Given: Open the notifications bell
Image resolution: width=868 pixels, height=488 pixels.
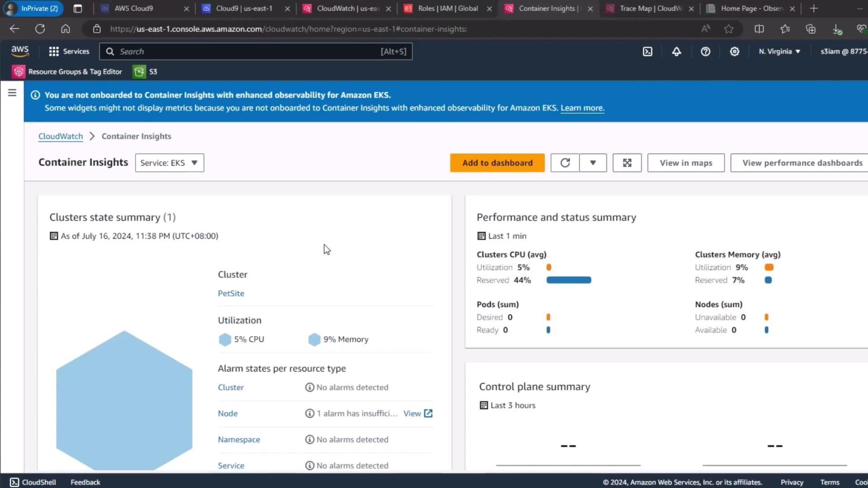Looking at the screenshot, I should [x=676, y=52].
